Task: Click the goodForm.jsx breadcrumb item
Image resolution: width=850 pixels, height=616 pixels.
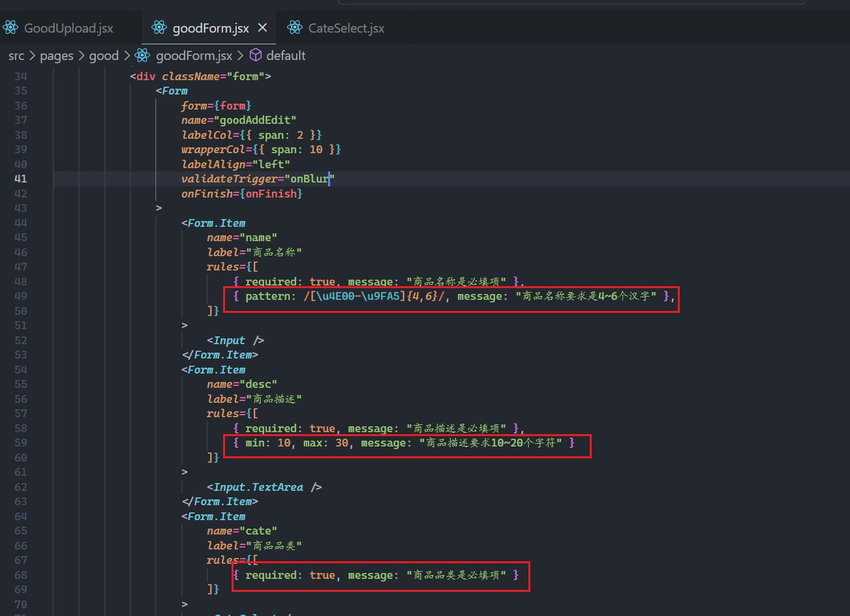Action: point(194,56)
